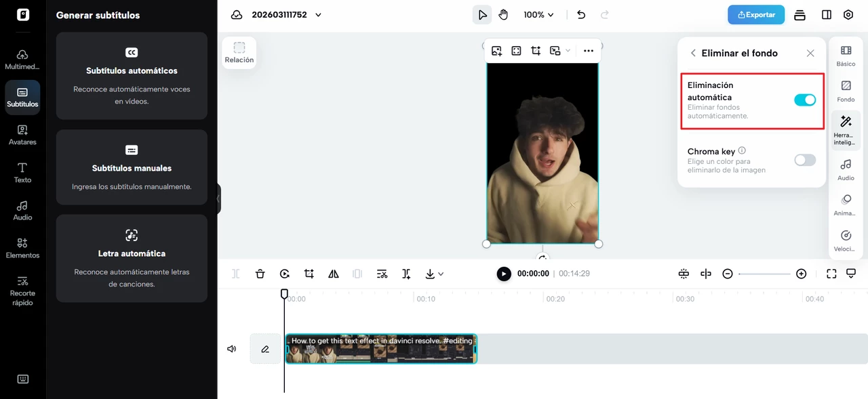Click the timeline zoom slider

pyautogui.click(x=764, y=274)
